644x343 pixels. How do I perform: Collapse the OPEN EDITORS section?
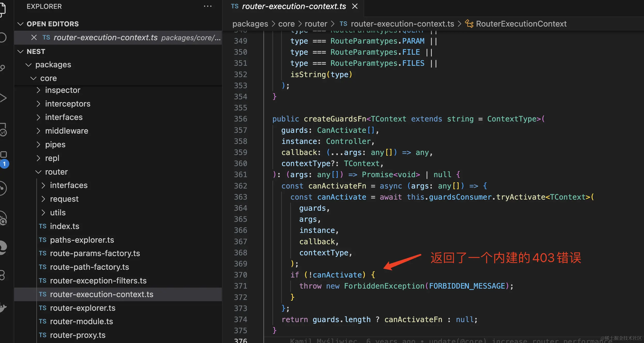tap(20, 24)
